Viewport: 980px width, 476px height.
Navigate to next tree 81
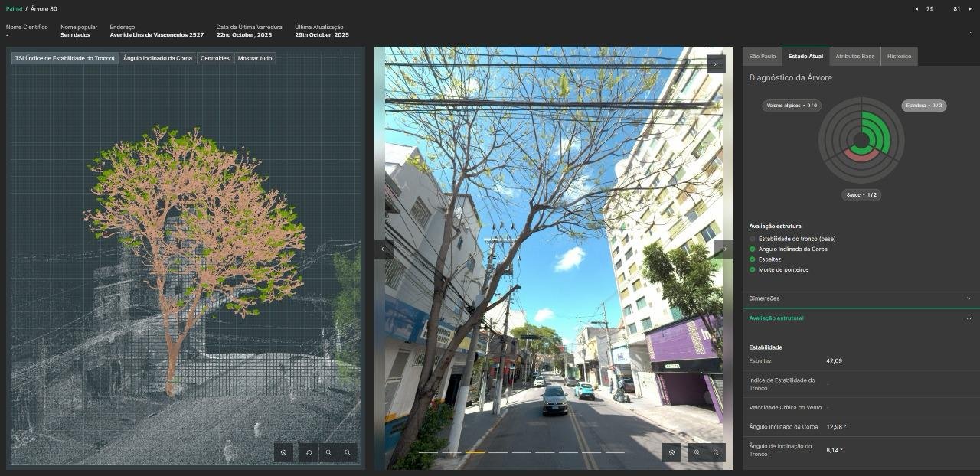click(x=970, y=9)
